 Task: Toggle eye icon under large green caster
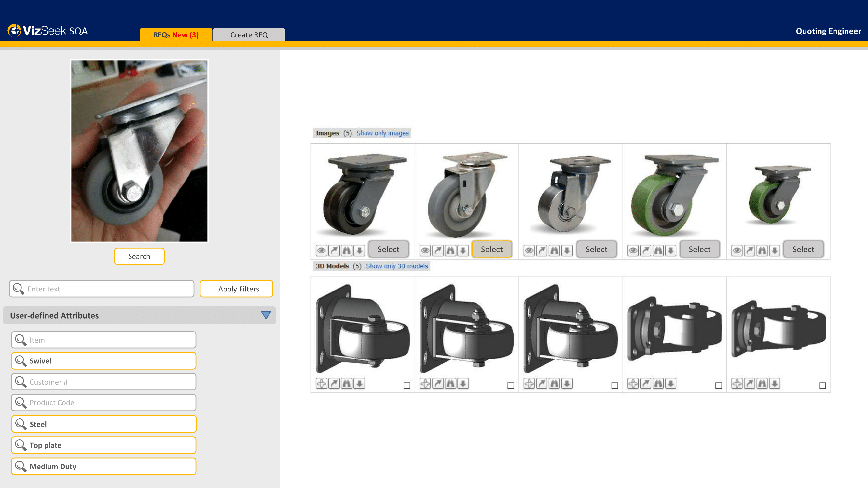pyautogui.click(x=633, y=250)
